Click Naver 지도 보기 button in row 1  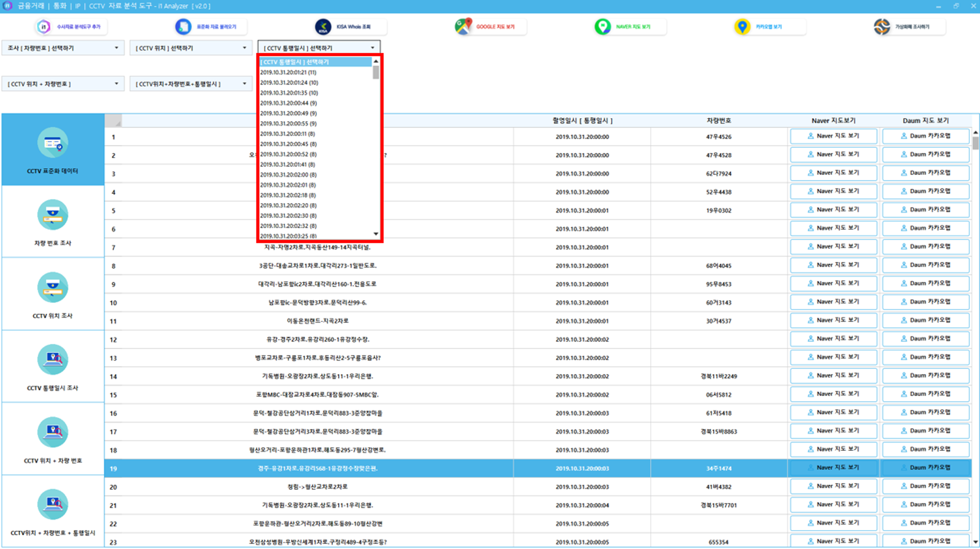pyautogui.click(x=833, y=136)
